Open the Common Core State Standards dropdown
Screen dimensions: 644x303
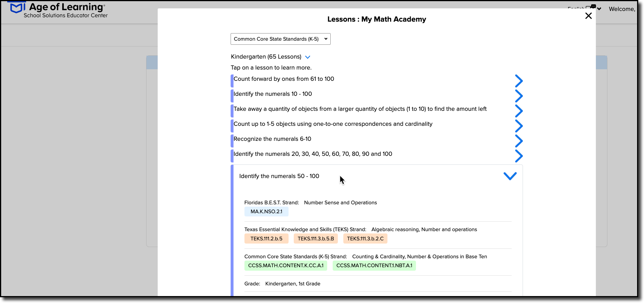pyautogui.click(x=280, y=39)
